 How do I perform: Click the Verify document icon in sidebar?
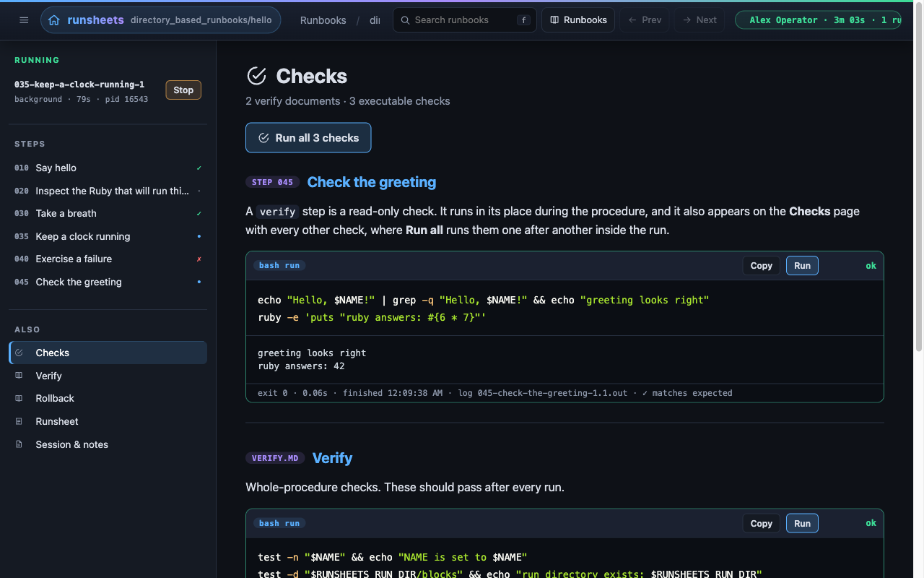19,376
